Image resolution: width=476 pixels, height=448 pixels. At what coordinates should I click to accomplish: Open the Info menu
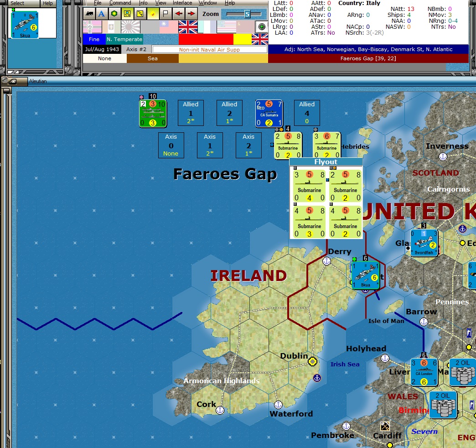coord(143,3)
